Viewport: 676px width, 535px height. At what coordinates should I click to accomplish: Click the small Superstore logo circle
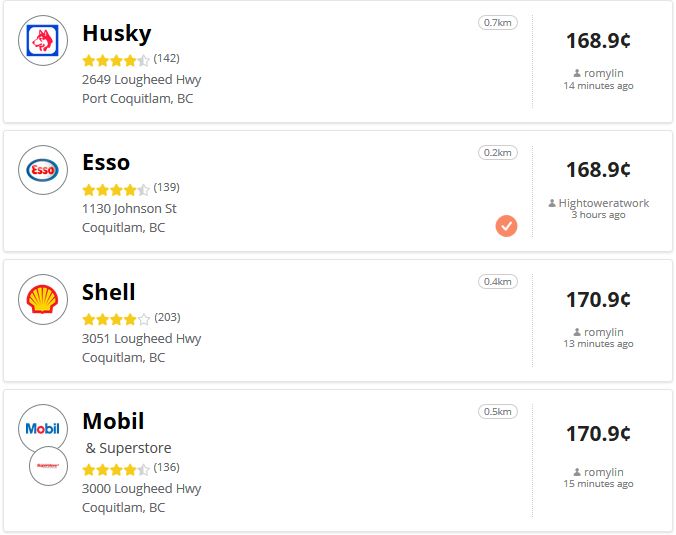coord(48,466)
